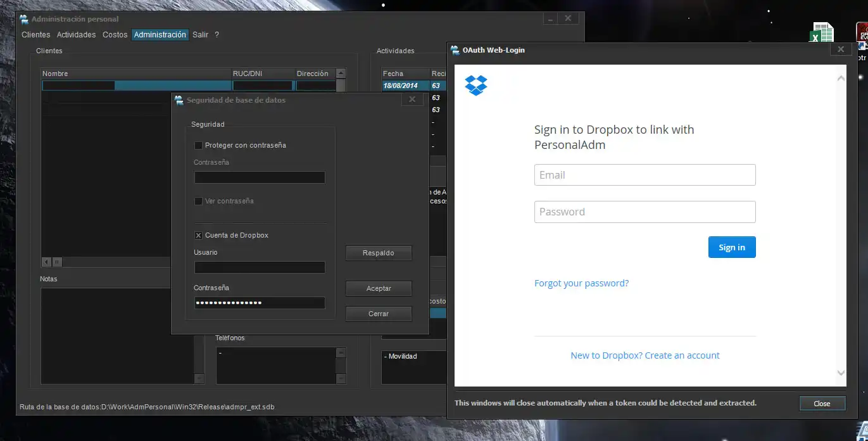This screenshot has height=441, width=868.
Task: Click the left arrow of the Clientes horizontal scrollbar
Action: [47, 262]
